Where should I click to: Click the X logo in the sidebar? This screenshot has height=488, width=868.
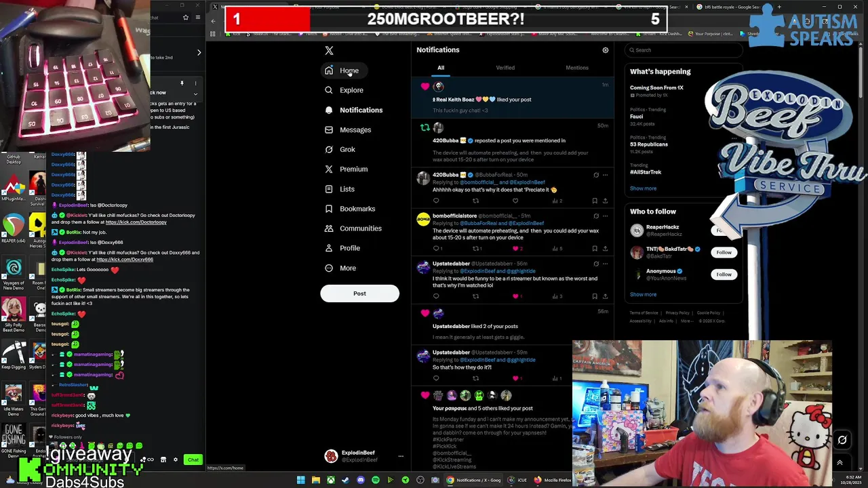click(x=329, y=50)
